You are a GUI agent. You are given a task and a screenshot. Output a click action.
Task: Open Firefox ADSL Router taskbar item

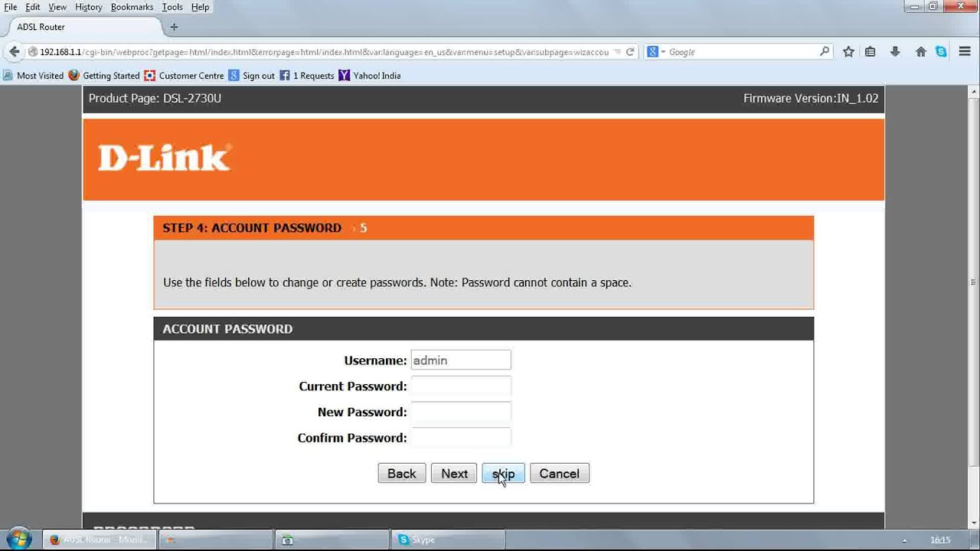[99, 540]
